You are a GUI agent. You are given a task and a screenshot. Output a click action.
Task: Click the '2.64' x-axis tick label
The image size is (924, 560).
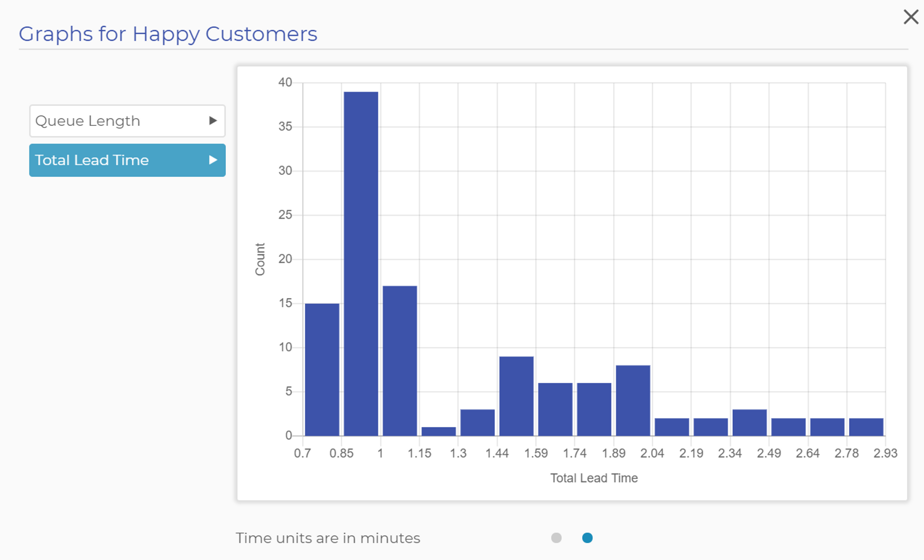point(808,453)
